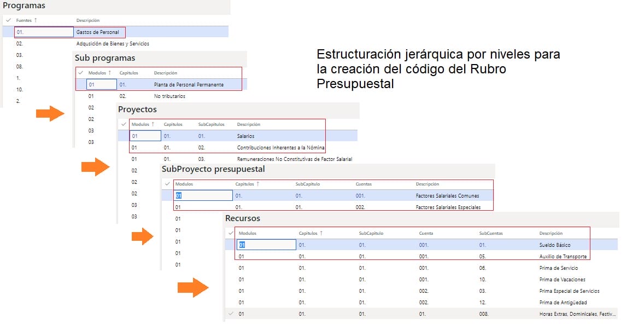
Task: Click the orange arrow beside Sub programas
Action: click(50, 114)
